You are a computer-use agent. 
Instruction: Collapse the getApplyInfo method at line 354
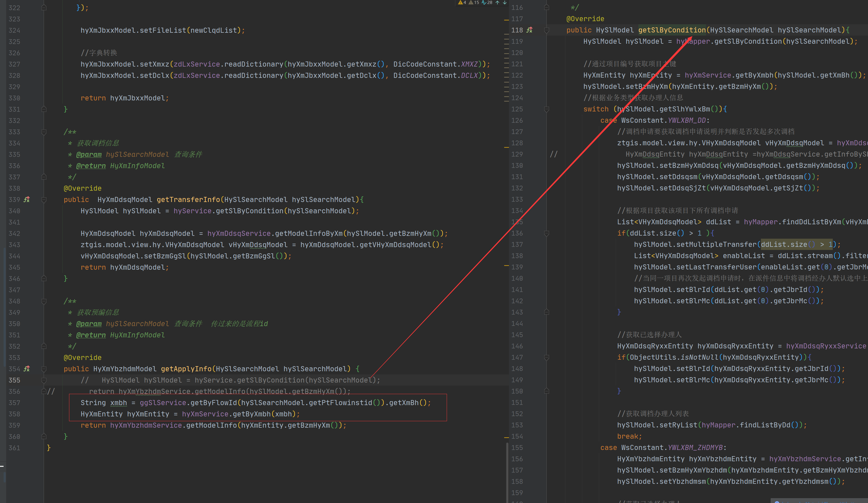pos(44,369)
